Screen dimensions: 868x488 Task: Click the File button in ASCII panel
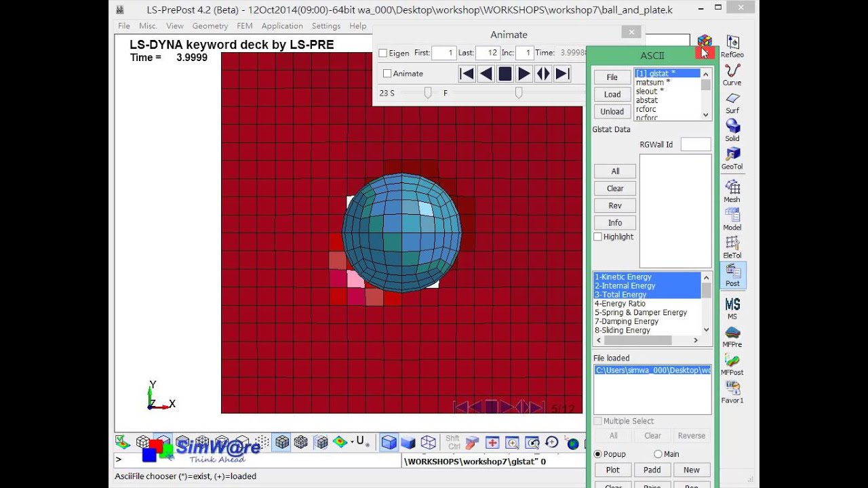click(612, 77)
